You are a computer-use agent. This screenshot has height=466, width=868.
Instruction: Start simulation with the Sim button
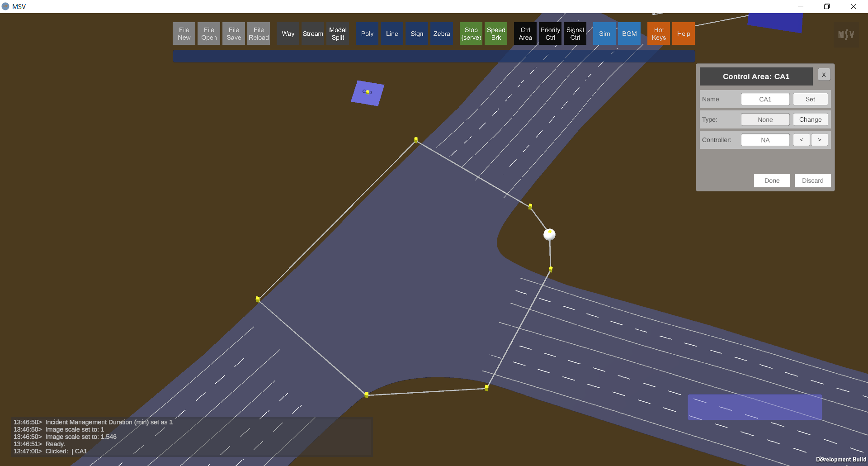(604, 33)
